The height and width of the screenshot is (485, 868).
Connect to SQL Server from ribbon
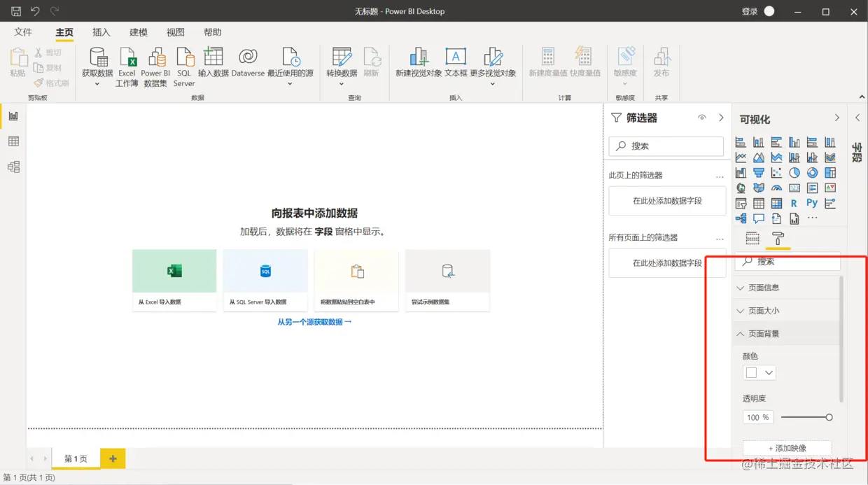point(184,67)
